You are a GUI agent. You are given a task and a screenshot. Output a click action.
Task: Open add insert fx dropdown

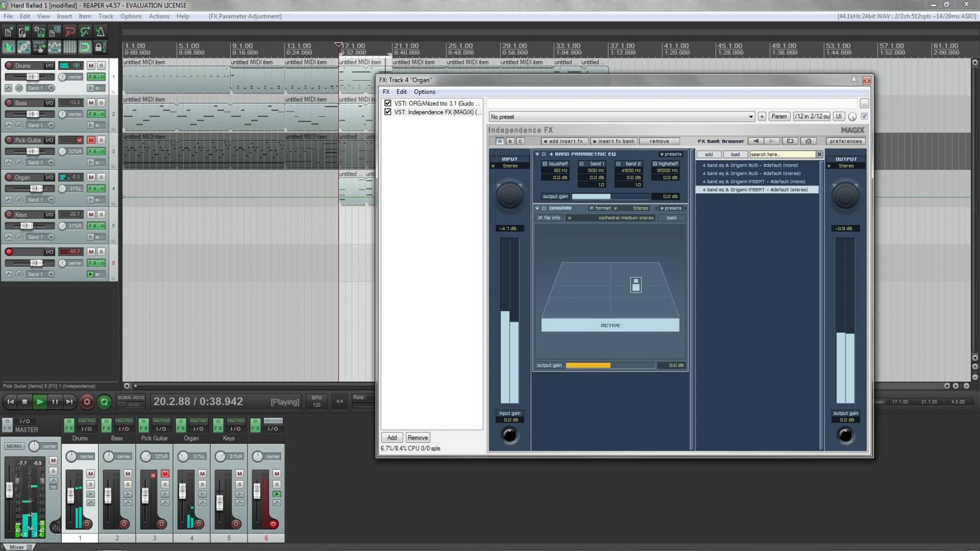pyautogui.click(x=564, y=141)
